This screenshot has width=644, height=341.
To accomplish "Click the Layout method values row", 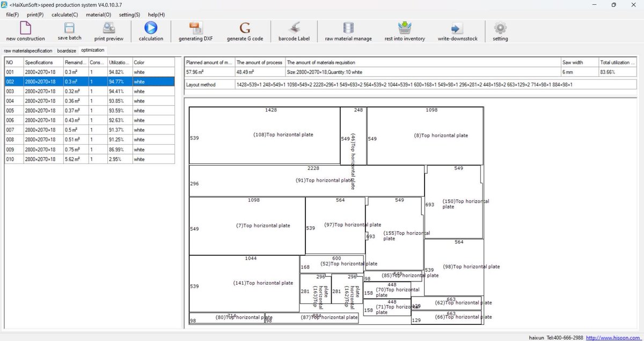I will click(435, 85).
